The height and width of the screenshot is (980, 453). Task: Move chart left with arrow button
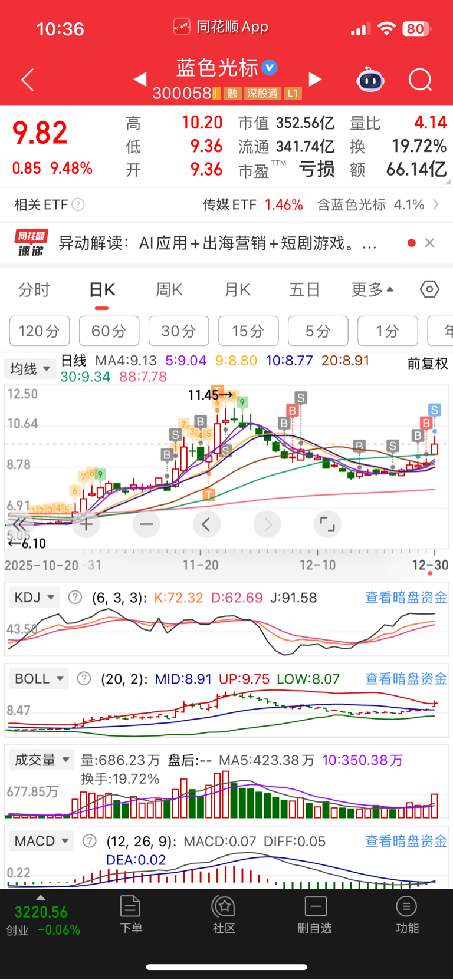point(206,524)
